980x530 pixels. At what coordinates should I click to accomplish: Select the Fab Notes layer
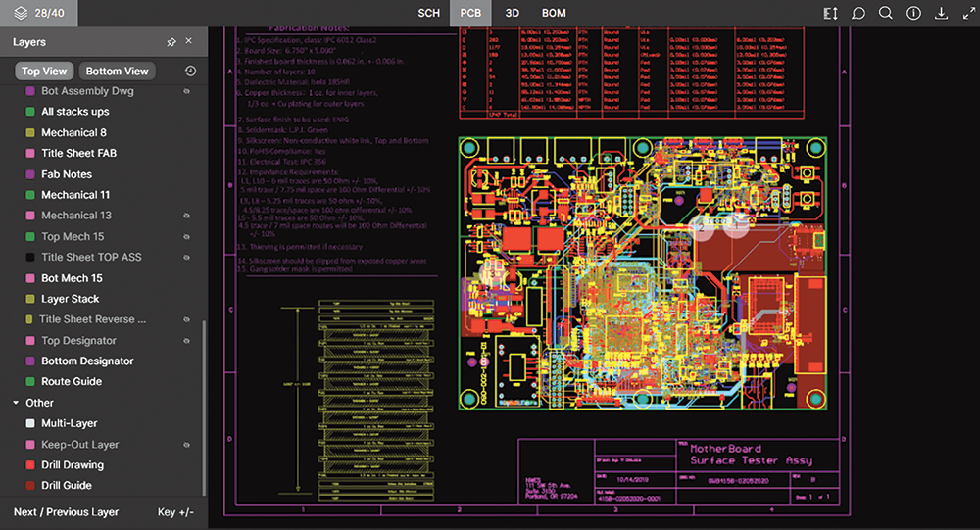point(67,174)
